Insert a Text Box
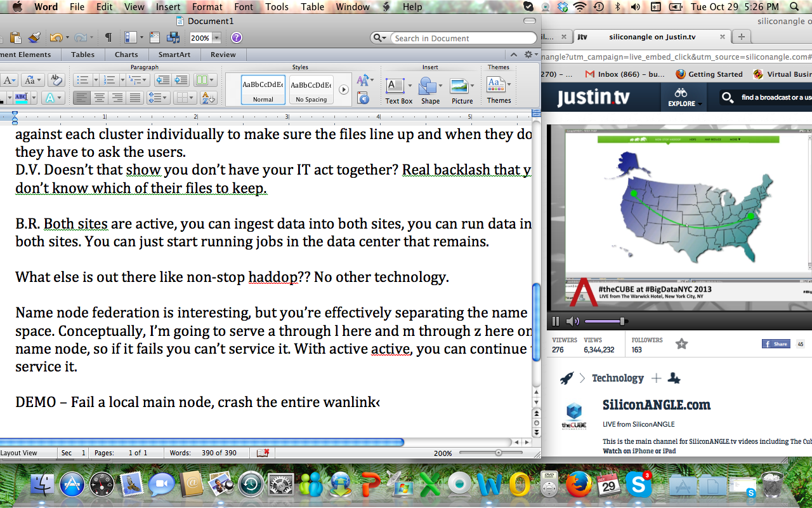Image resolution: width=812 pixels, height=508 pixels. 398,91
